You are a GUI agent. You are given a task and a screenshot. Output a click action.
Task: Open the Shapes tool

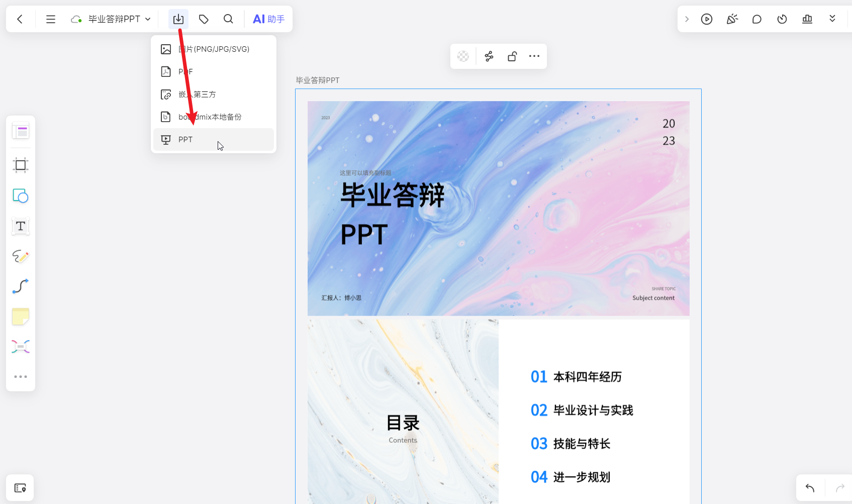[20, 196]
